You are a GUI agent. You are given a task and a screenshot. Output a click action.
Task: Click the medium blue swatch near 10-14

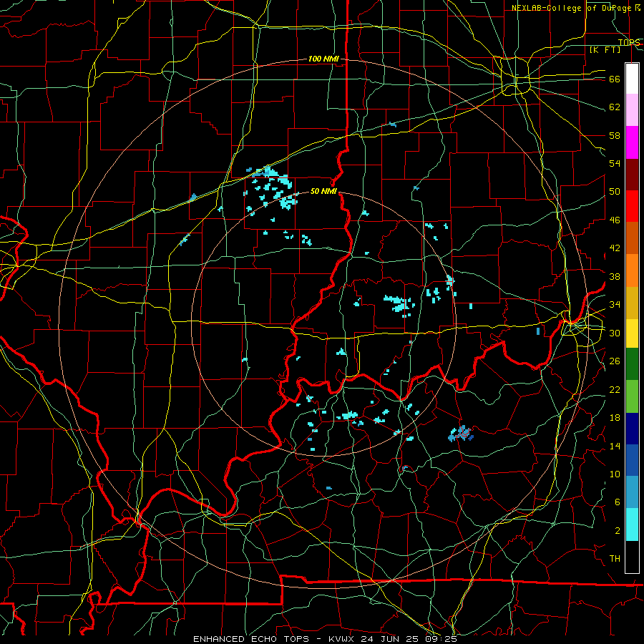(632, 460)
